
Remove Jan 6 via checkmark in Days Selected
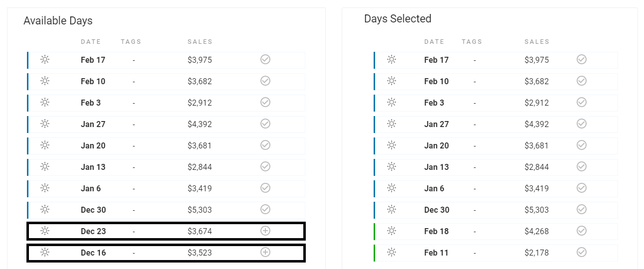point(582,188)
